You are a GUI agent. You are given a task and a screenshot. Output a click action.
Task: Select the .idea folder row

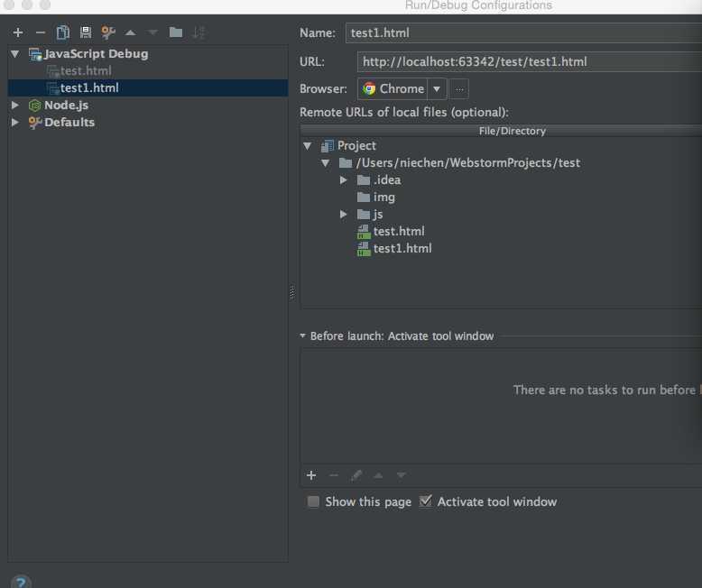point(379,179)
